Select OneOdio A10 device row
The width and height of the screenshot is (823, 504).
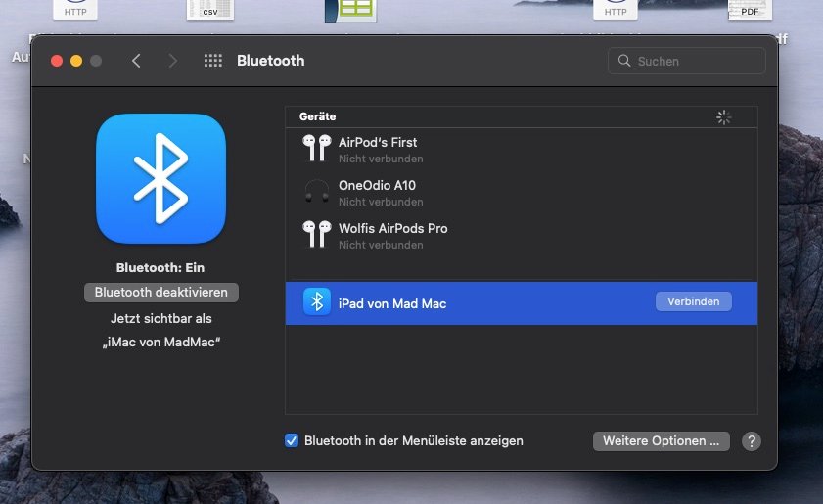(x=521, y=192)
